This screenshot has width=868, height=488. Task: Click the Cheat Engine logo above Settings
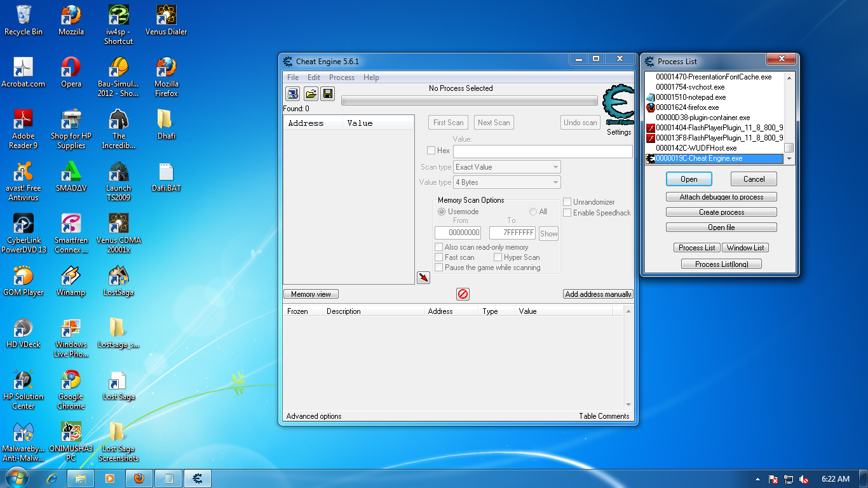[618, 105]
